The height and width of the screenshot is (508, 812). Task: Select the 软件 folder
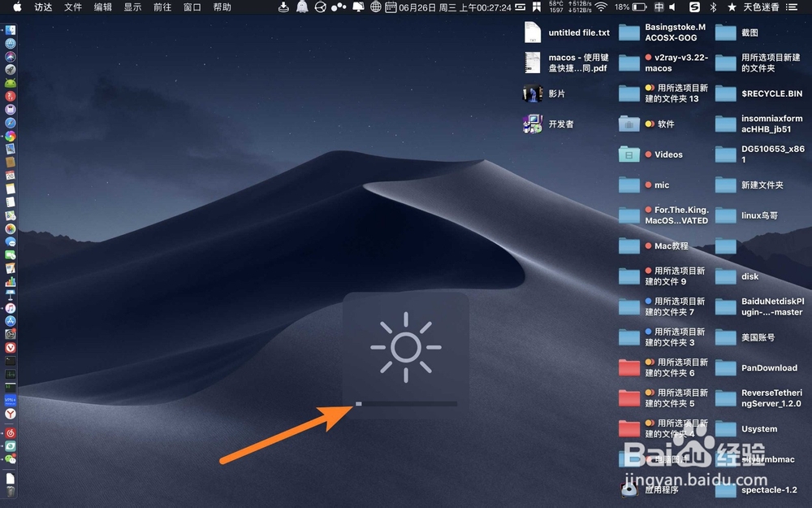pos(629,124)
